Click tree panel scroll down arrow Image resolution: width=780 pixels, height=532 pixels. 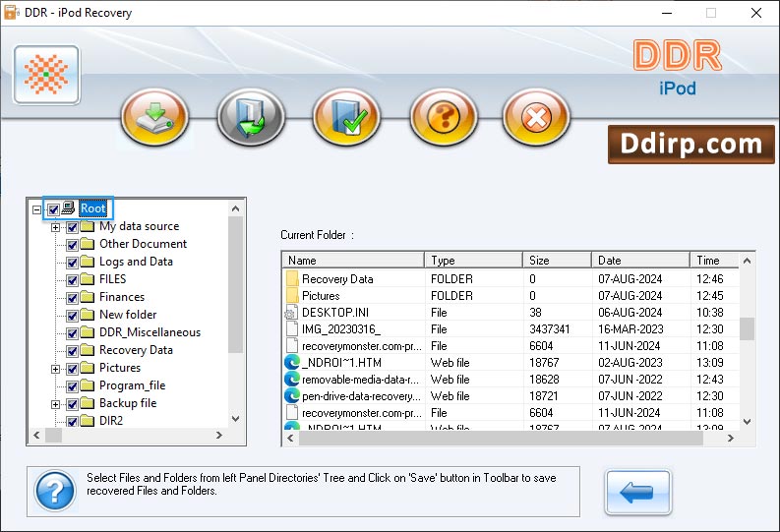[x=236, y=419]
